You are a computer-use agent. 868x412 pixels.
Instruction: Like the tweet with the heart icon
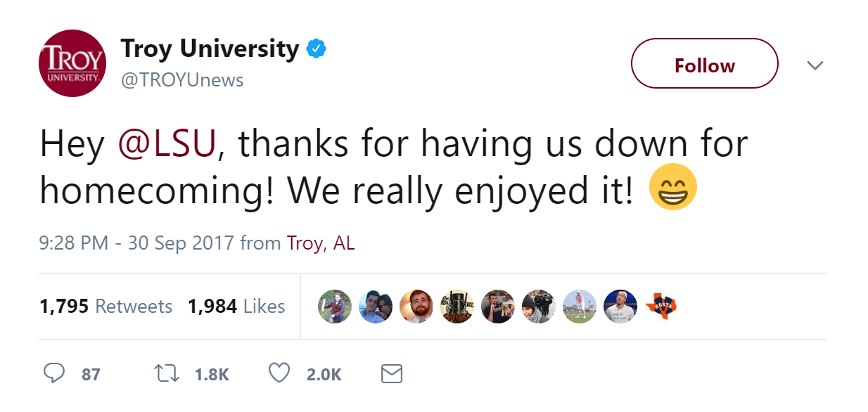pos(279,373)
